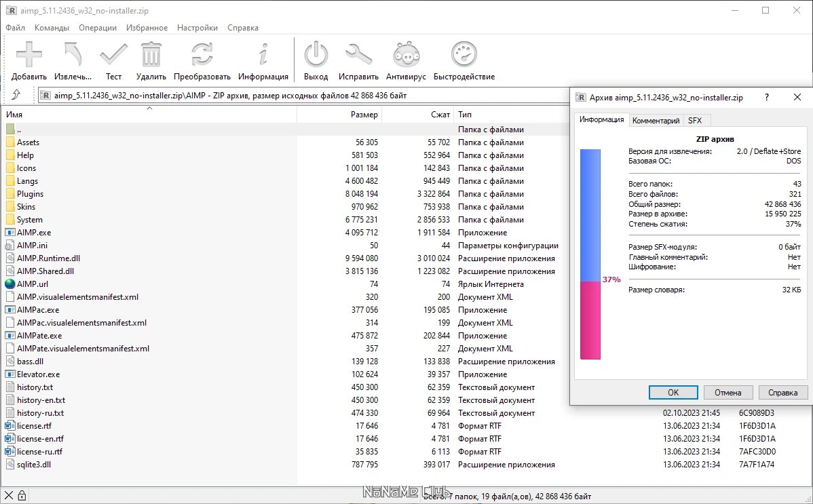
Task: Switch to the Комментарий tab
Action: (656, 120)
